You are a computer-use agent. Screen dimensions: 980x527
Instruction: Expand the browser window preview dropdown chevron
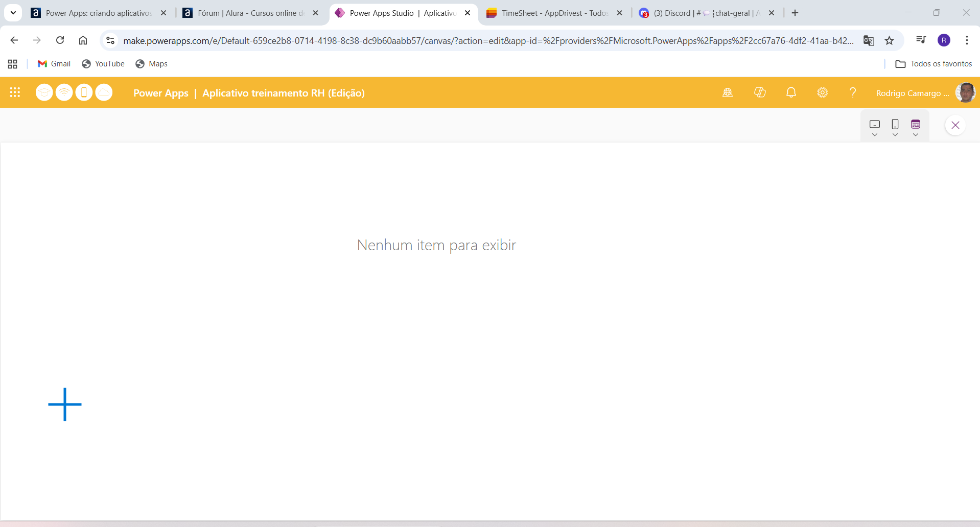[916, 135]
